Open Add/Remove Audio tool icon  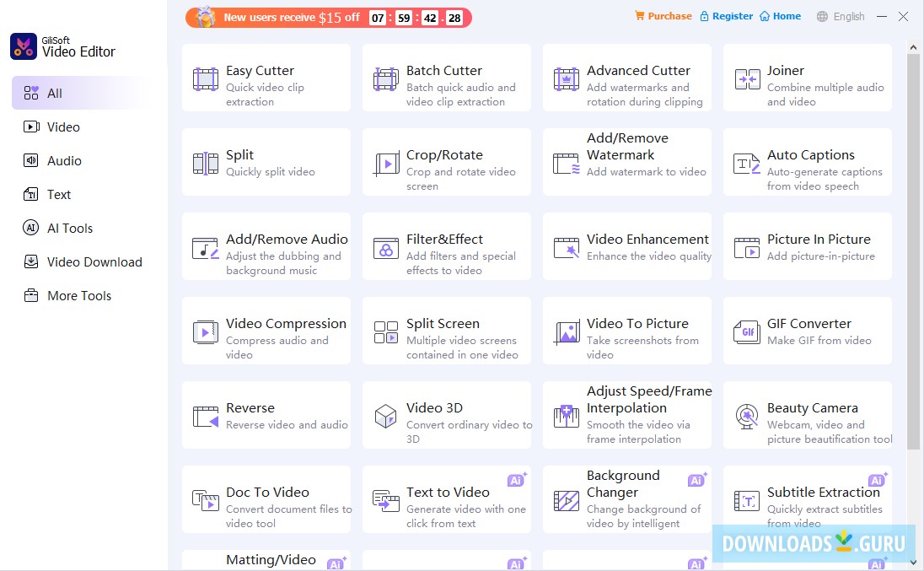[x=206, y=248]
